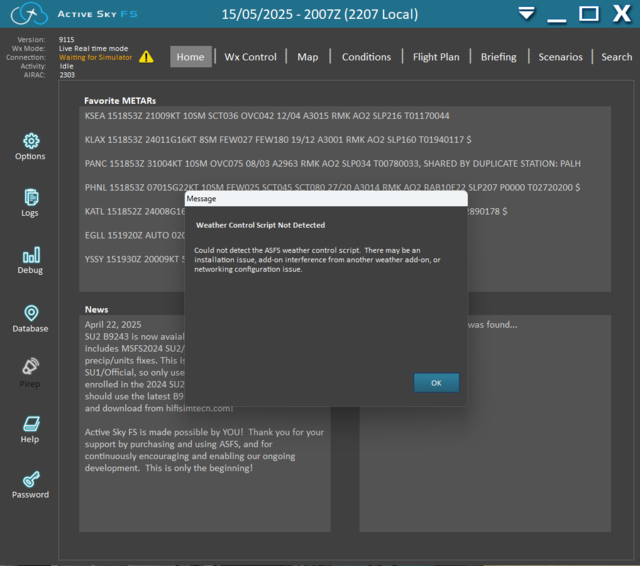Click 'Weather Control Script Not Detected' heading
The width and height of the screenshot is (640, 566).
[260, 225]
